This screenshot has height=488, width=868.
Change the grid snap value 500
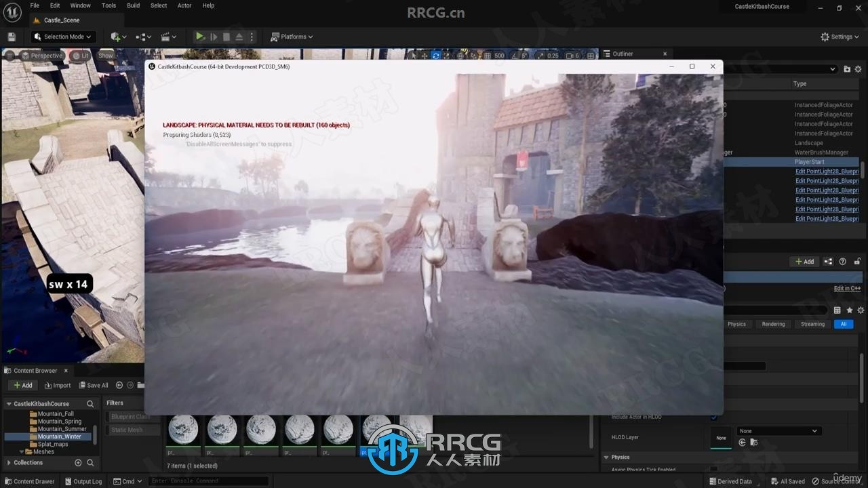500,56
